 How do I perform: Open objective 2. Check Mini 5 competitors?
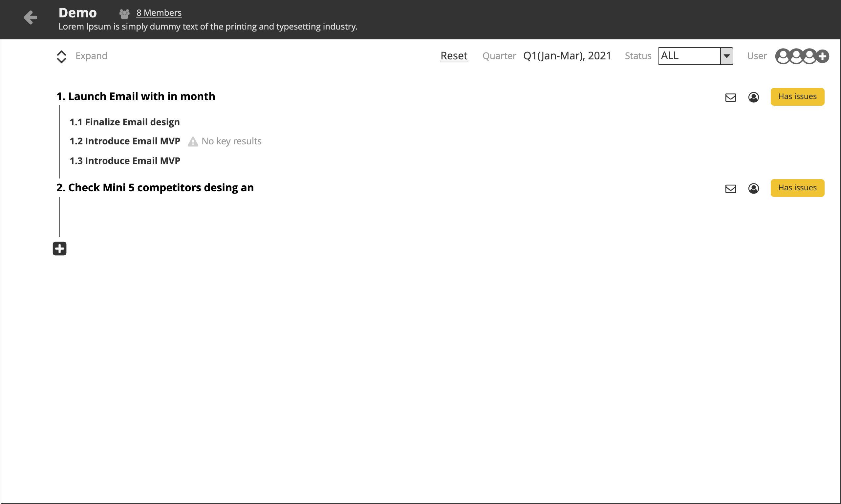(155, 187)
